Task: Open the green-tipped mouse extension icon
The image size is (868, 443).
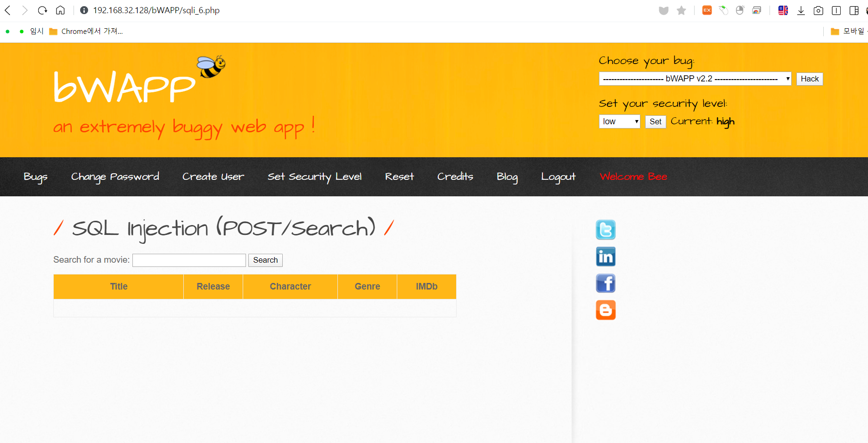Action: (x=723, y=10)
